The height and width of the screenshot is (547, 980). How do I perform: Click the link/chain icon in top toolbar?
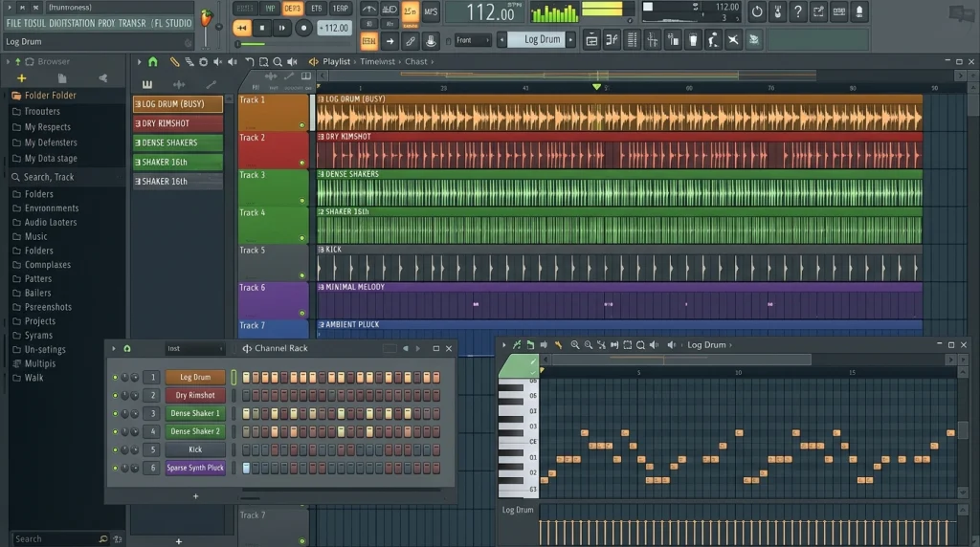(x=410, y=41)
